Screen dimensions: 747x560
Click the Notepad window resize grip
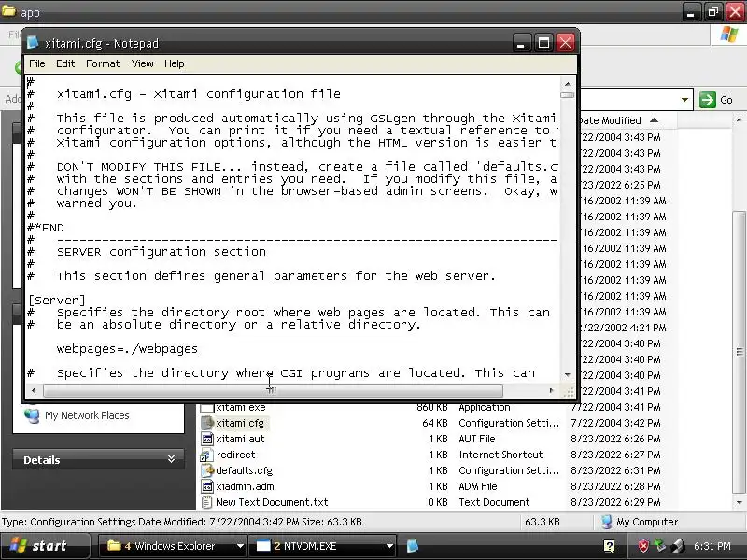(569, 392)
